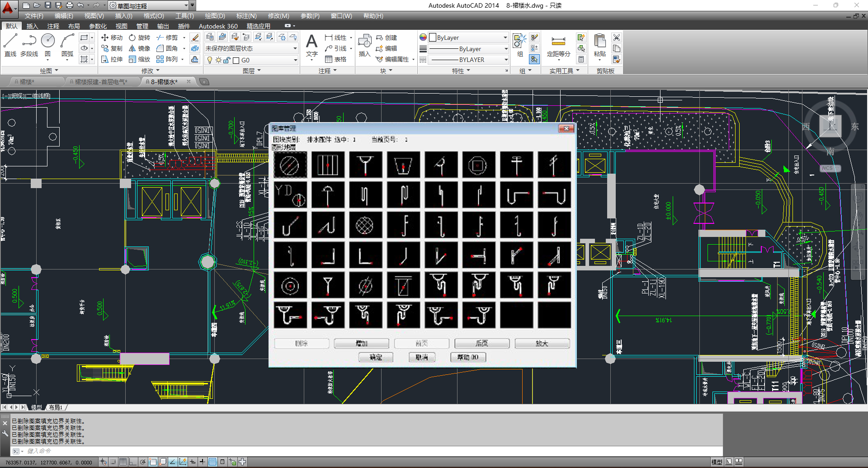Select the 圆 (Circle) drawing tool
The height and width of the screenshot is (468, 868).
tap(48, 41)
